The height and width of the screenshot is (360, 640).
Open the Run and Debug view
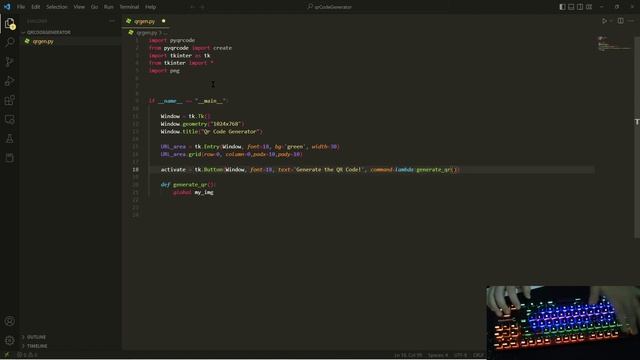pyautogui.click(x=10, y=81)
